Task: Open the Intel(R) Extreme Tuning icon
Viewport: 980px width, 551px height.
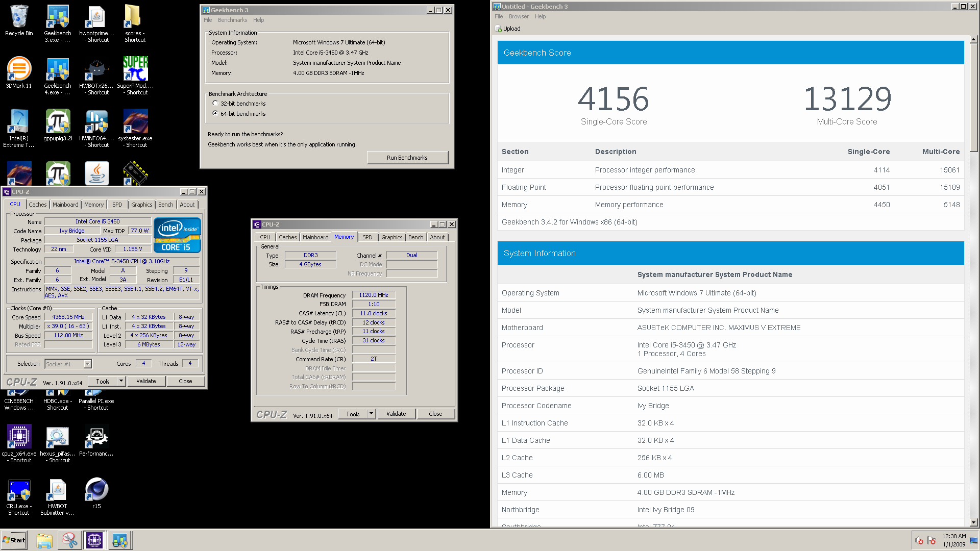Action: [19, 128]
